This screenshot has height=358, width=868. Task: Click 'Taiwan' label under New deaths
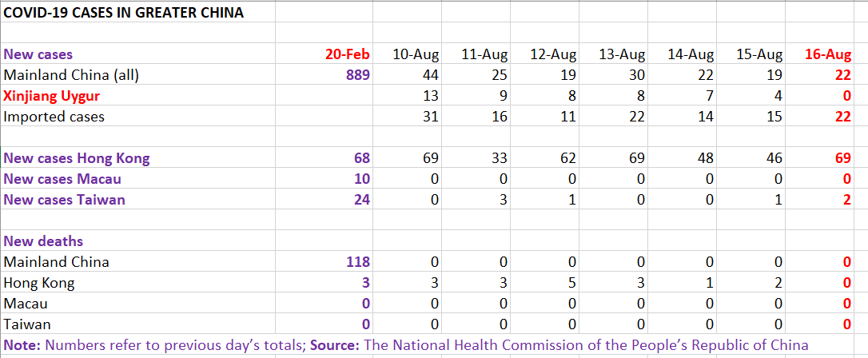point(27,324)
